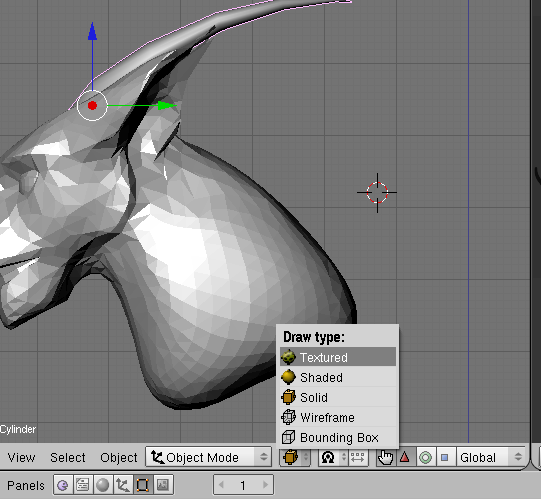The width and height of the screenshot is (541, 499).
Task: Toggle move object centers only button
Action: pos(358,457)
